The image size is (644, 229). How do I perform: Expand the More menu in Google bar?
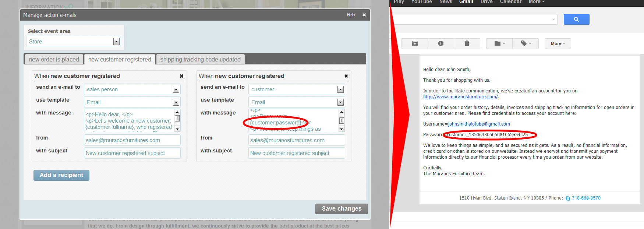[x=536, y=2]
